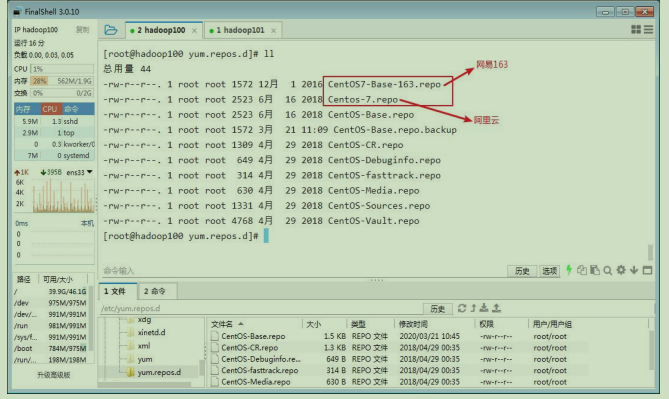Click the paste icon in terminal toolbar
Viewport: 669px width, 399px height.
(595, 270)
